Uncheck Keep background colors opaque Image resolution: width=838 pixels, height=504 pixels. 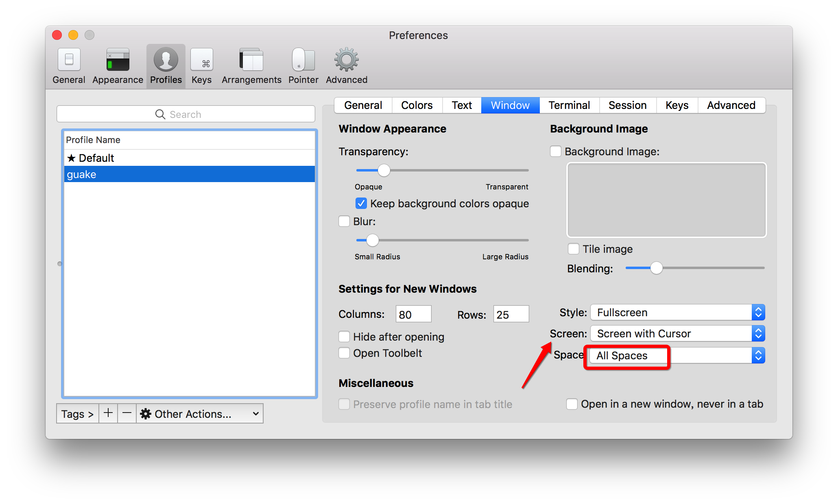(361, 203)
